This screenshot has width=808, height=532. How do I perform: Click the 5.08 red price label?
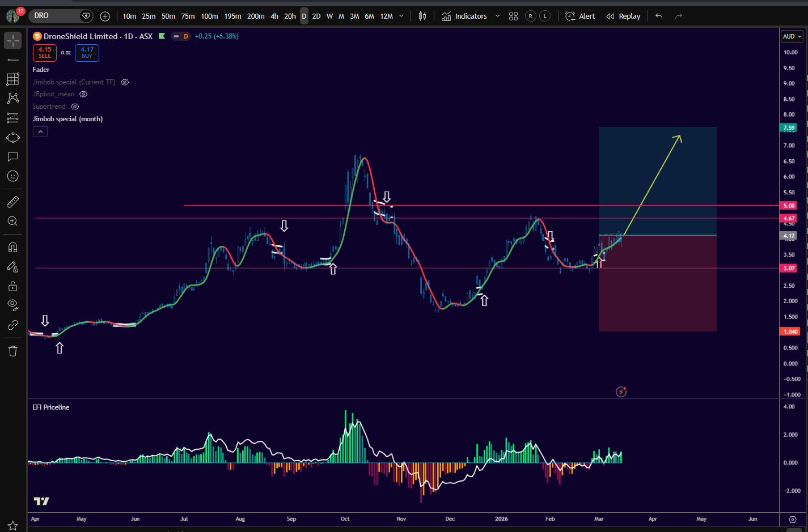click(789, 206)
